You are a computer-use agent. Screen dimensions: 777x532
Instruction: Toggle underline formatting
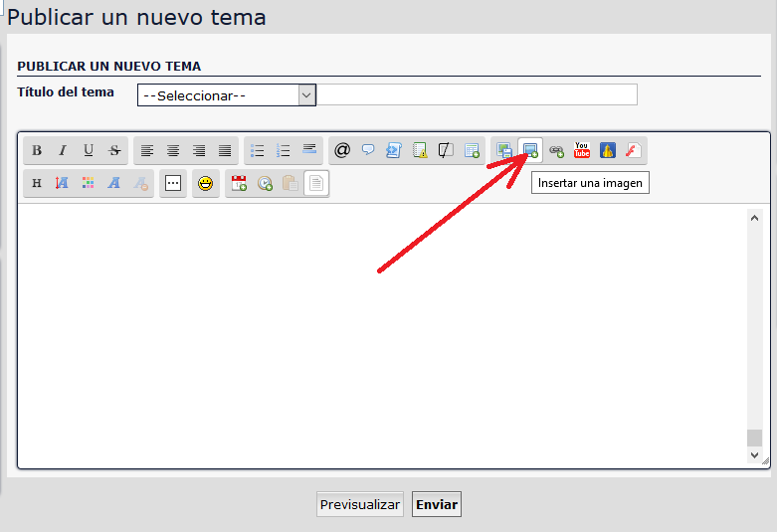[89, 150]
